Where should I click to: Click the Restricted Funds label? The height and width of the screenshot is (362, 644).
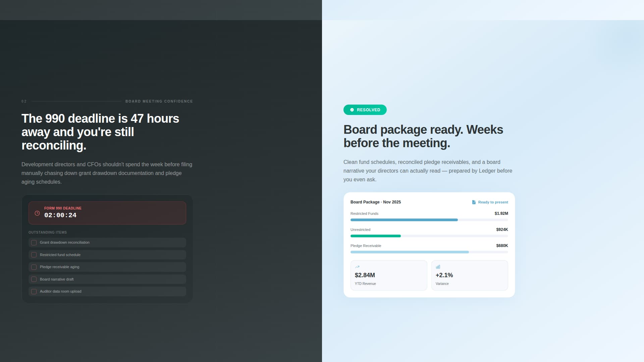tap(364, 214)
